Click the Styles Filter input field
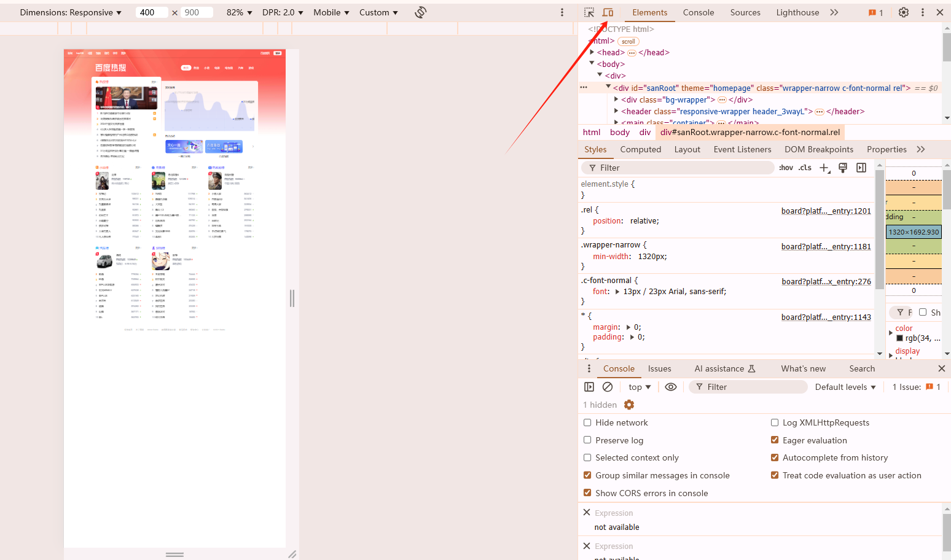This screenshot has width=951, height=560. (x=678, y=168)
